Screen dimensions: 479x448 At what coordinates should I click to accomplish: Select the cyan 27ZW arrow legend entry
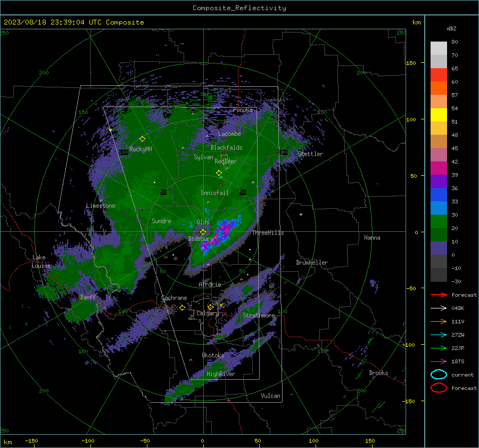coord(439,335)
